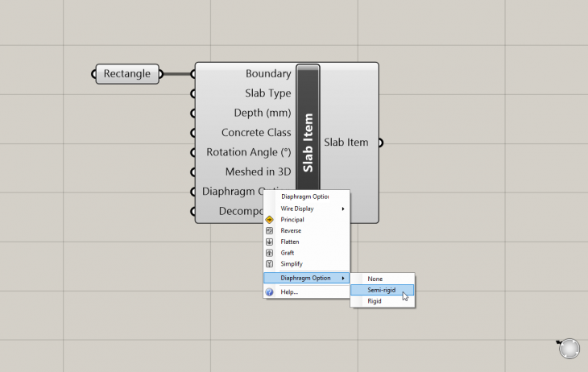The height and width of the screenshot is (372, 588).
Task: Click the Depth (mm) input label
Action: point(263,113)
